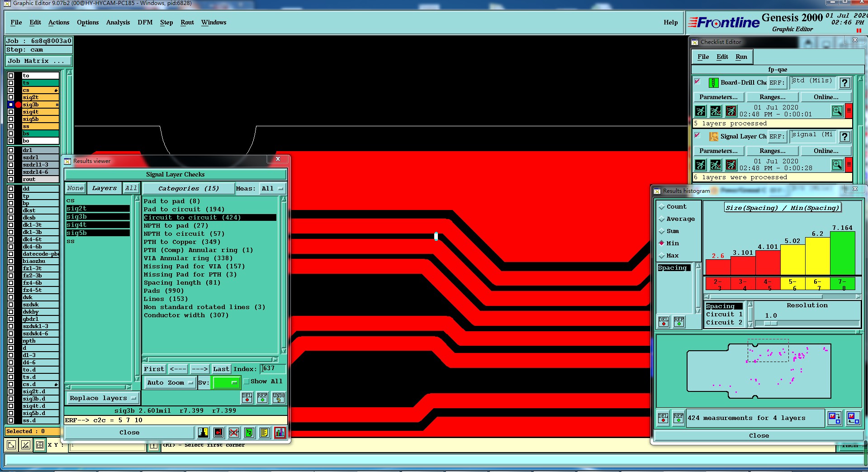868x472 pixels.
Task: Click the REF icon in Results viewer
Action: point(262,398)
